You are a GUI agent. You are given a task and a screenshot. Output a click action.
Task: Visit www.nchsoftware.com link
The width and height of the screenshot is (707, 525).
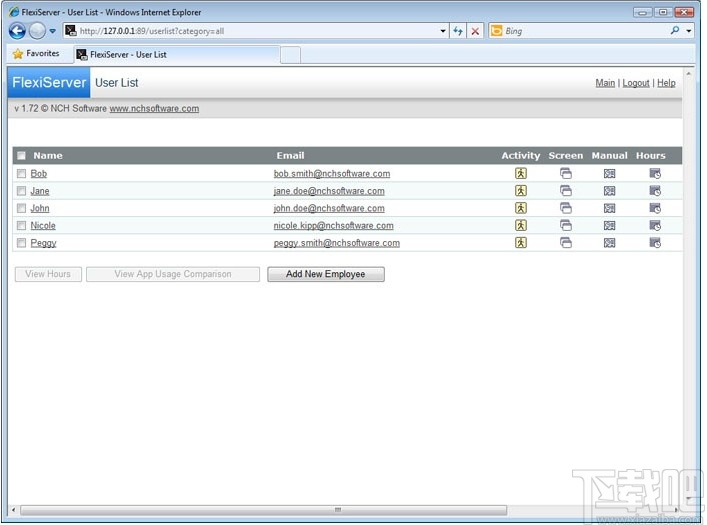154,109
